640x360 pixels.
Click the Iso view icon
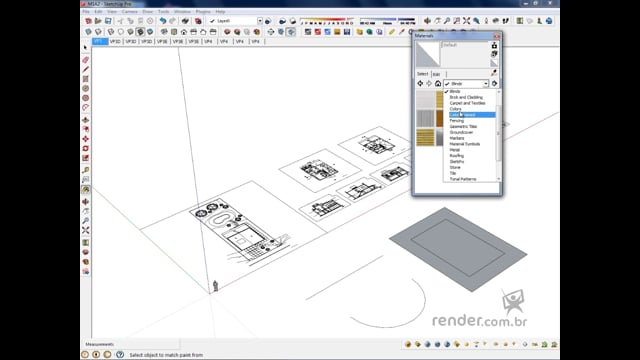(x=164, y=32)
